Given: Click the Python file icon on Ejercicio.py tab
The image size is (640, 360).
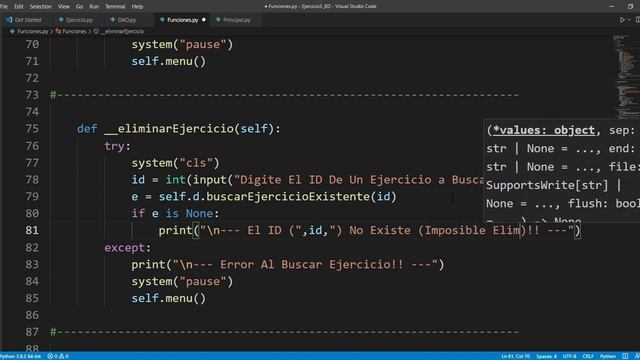Looking at the screenshot, I should (x=61, y=20).
